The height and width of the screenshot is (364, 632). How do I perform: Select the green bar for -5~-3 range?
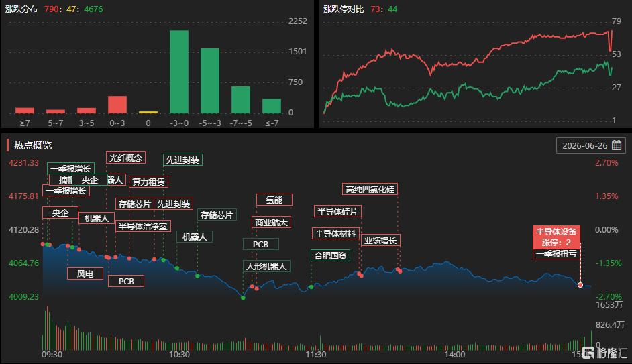(210, 80)
